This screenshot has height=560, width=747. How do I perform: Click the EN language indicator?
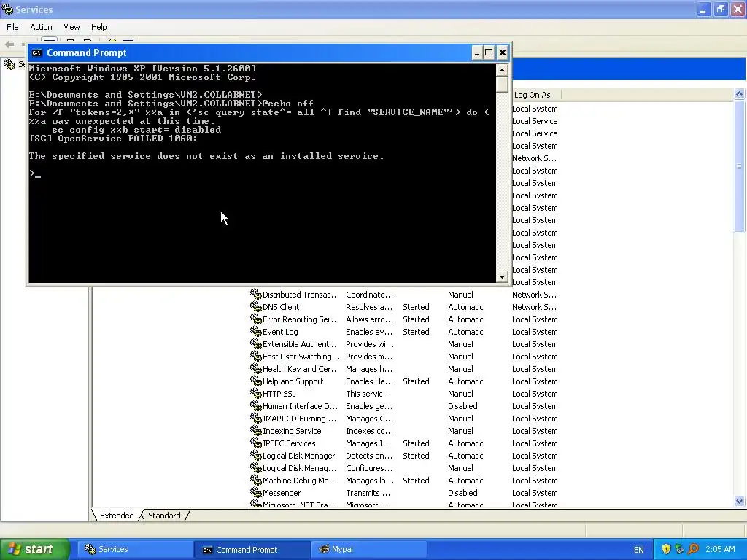click(x=638, y=550)
